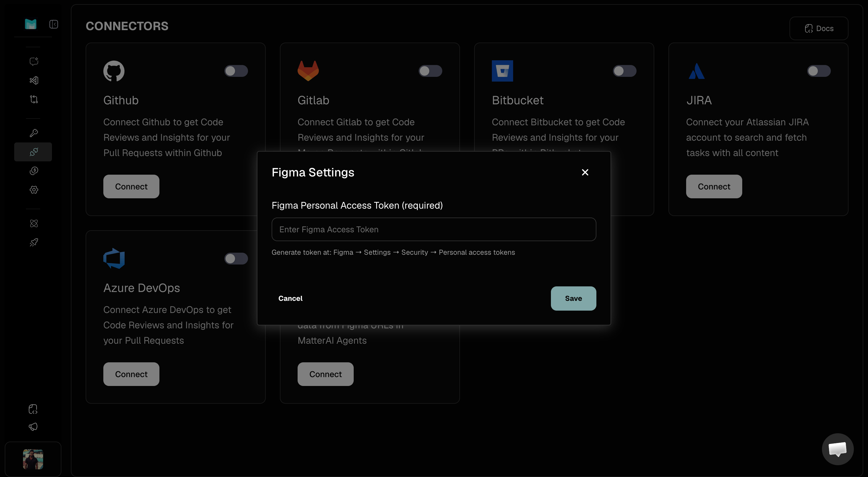The height and width of the screenshot is (477, 868).
Task: Click the MatterAI Agents text
Action: tap(332, 340)
